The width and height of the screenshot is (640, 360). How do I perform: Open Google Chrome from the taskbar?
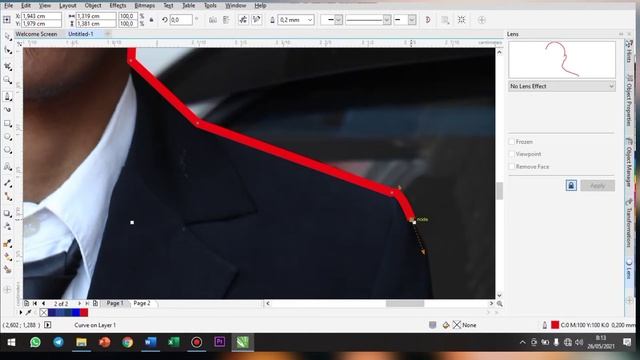(x=127, y=342)
